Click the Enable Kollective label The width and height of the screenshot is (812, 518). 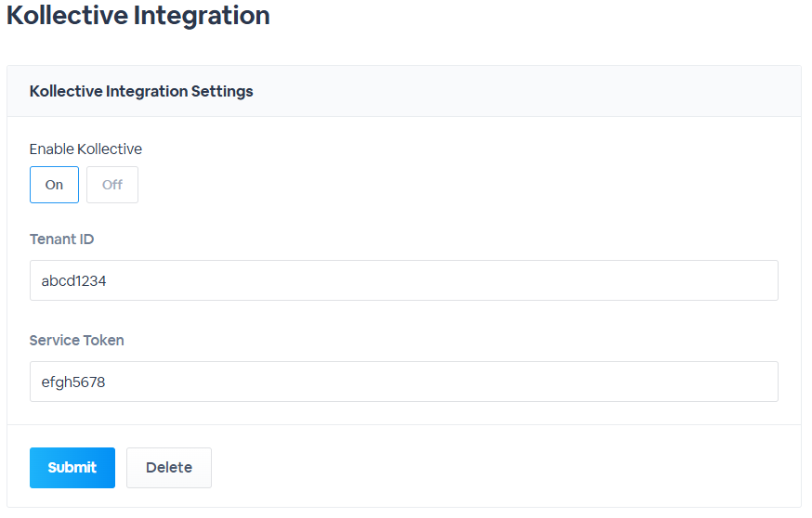pyautogui.click(x=85, y=149)
